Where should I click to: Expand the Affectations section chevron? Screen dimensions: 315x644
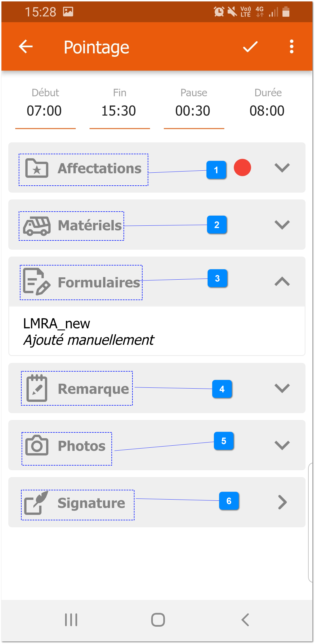tap(282, 167)
